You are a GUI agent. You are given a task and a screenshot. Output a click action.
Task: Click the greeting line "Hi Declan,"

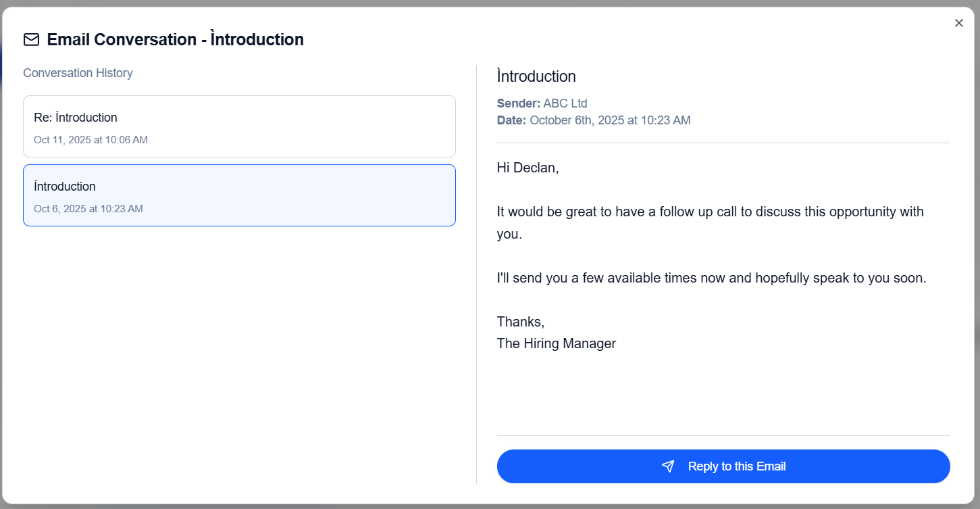[x=527, y=167]
